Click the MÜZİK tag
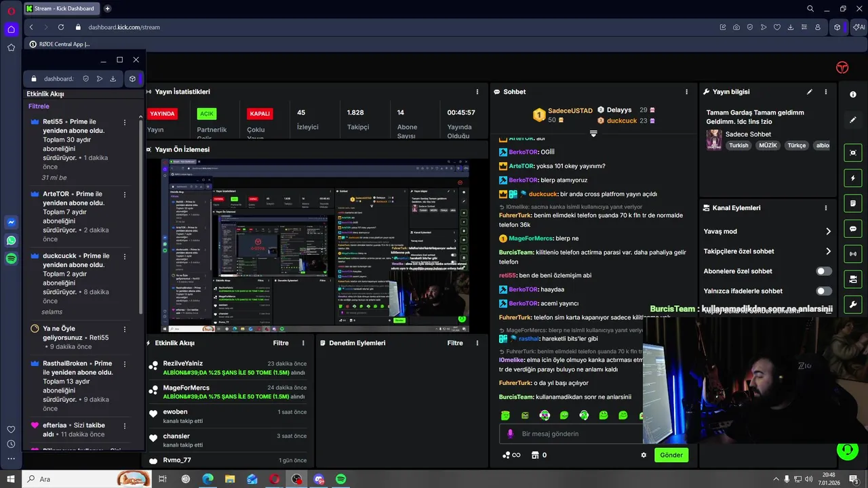This screenshot has width=868, height=488. [x=768, y=145]
